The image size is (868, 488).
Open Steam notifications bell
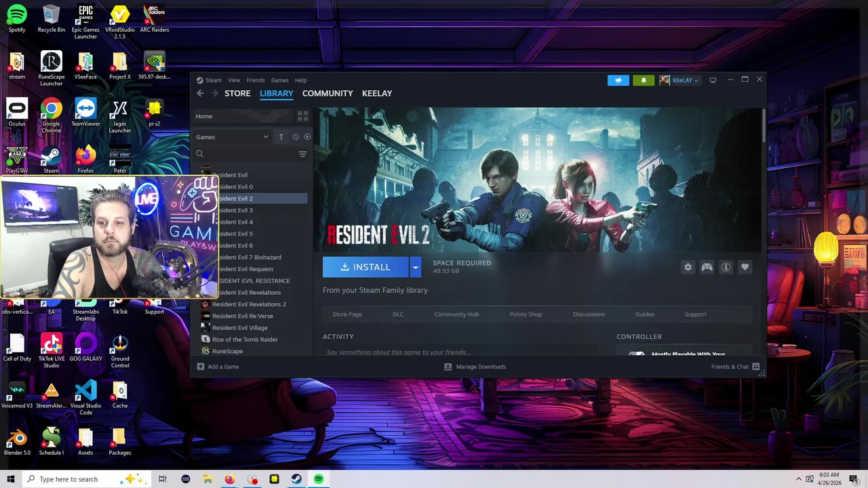pos(644,80)
